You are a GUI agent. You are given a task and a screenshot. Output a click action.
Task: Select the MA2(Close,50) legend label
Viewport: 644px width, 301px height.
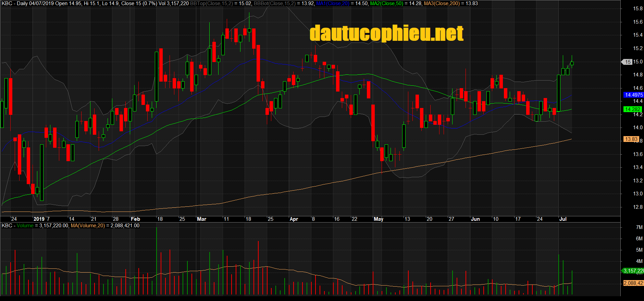point(386,3)
